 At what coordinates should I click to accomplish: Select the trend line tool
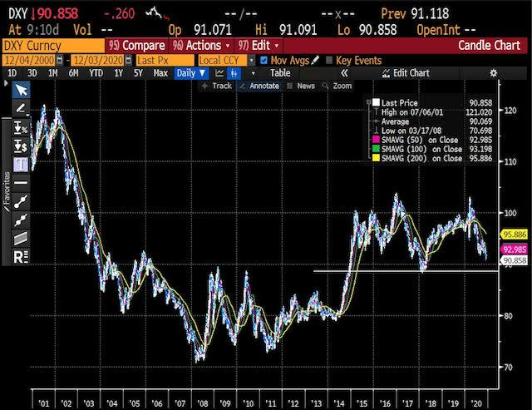[x=20, y=200]
